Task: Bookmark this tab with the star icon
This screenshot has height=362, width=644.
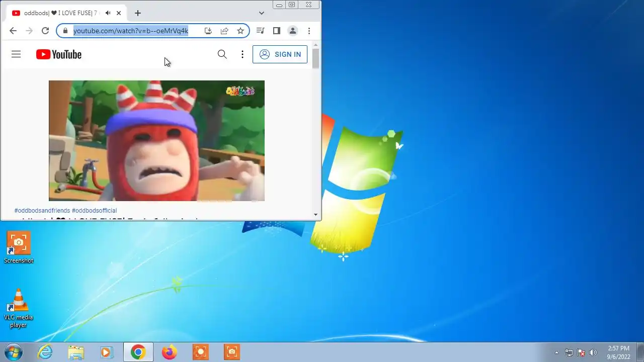Action: 240,31
